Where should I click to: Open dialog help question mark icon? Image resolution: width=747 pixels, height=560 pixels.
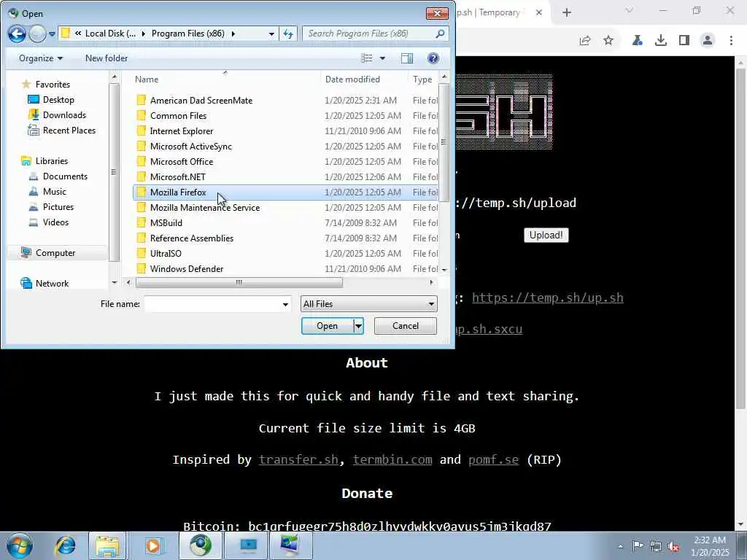[x=433, y=58]
